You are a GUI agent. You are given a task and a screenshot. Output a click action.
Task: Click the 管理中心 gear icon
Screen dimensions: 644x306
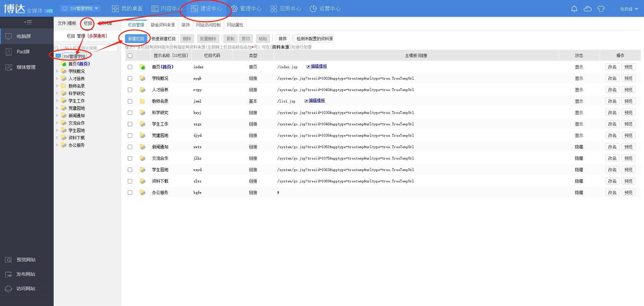(x=234, y=9)
